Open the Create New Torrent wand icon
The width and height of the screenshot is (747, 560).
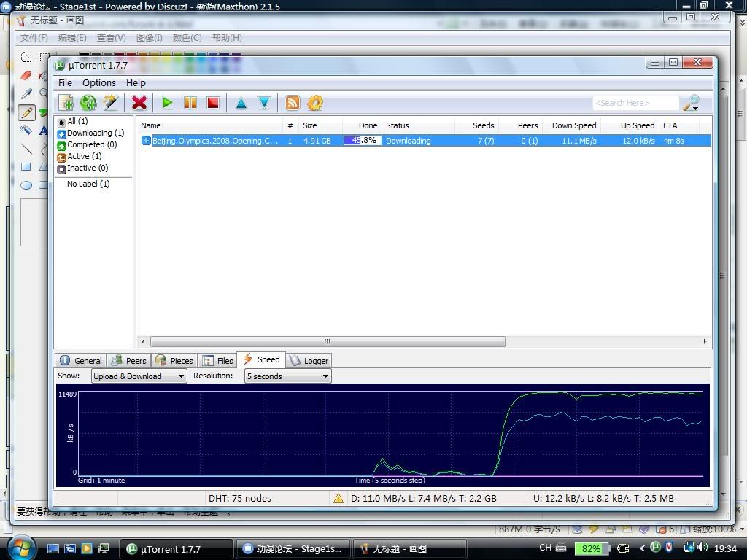pyautogui.click(x=111, y=102)
